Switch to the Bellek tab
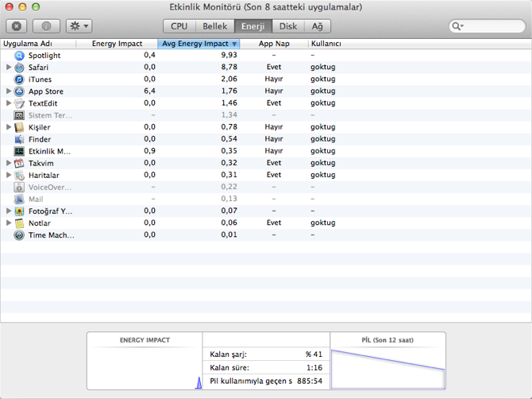This screenshot has width=532, height=399. pyautogui.click(x=214, y=26)
